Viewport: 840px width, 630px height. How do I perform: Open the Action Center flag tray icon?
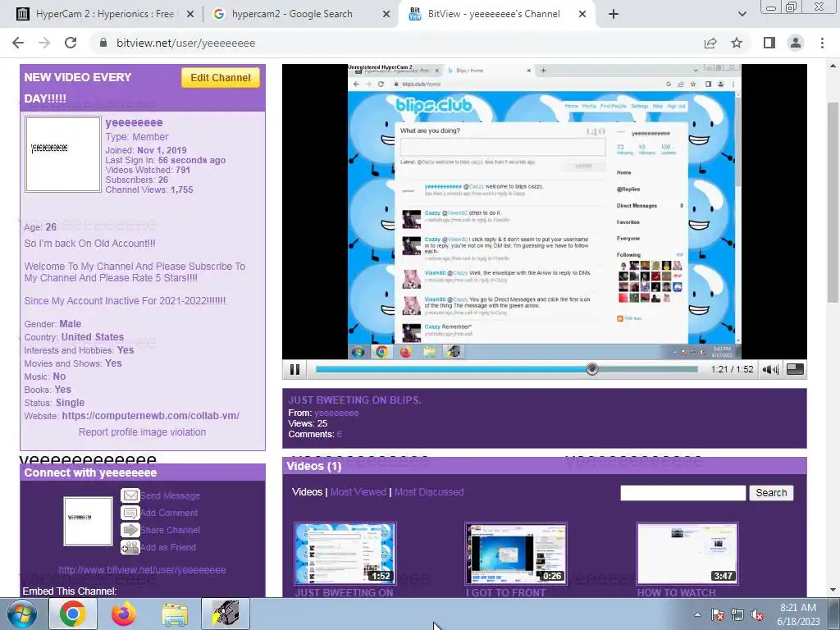(717, 615)
